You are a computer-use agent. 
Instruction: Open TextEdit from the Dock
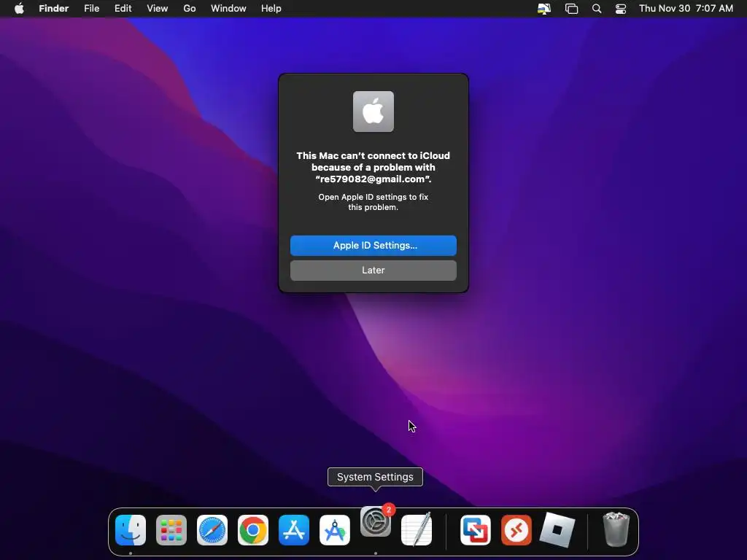[417, 529]
